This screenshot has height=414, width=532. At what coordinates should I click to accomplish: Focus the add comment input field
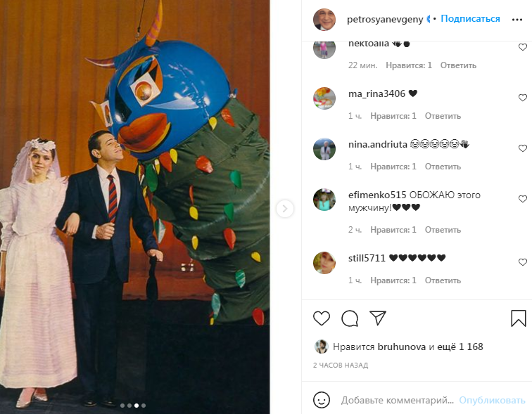click(x=397, y=400)
